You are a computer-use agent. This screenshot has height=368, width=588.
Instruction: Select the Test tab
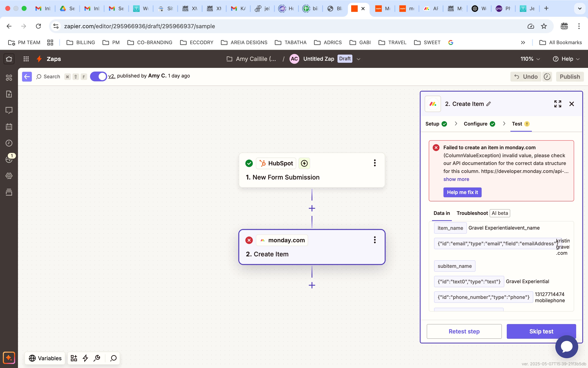coord(521,124)
